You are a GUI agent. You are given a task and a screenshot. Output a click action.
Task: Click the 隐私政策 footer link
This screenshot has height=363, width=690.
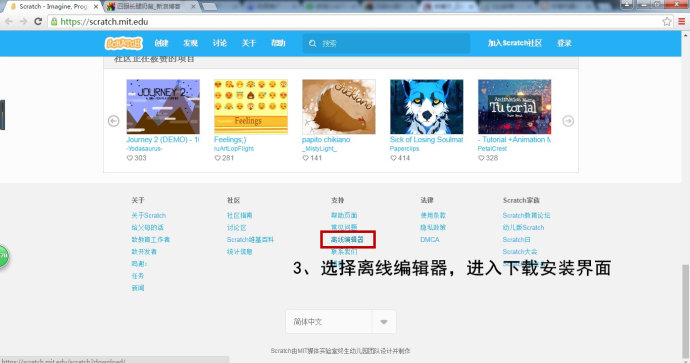tap(433, 227)
